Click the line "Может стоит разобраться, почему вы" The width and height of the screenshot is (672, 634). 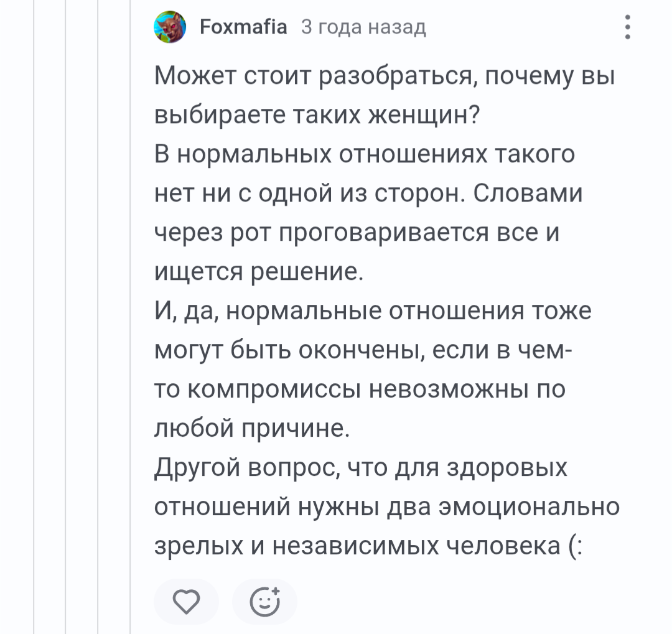pyautogui.click(x=385, y=77)
